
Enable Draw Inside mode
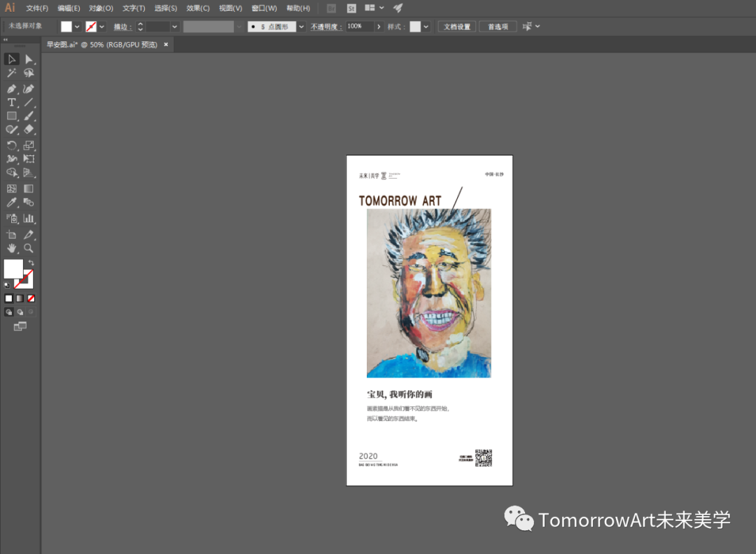[x=31, y=312]
